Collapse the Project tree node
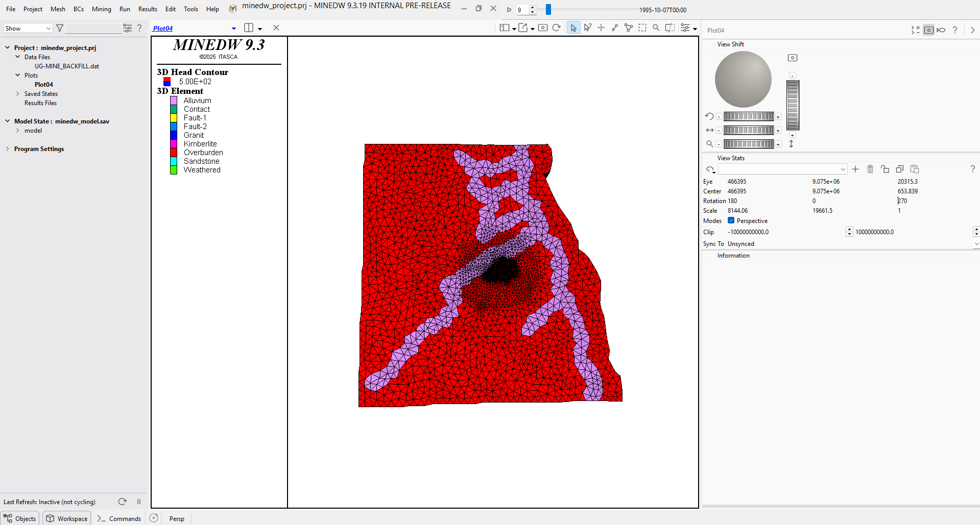 click(x=7, y=47)
